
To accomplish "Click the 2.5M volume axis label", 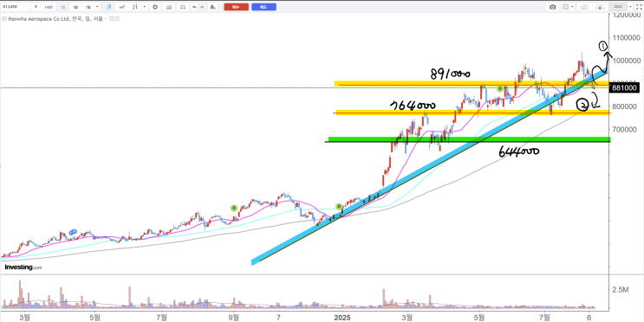I will pyautogui.click(x=621, y=290).
